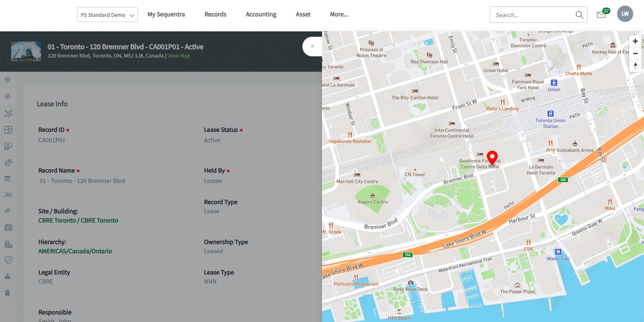This screenshot has height=322, width=644.
Task: Open the stacked coins icon in sidebar
Action: coord(8,244)
